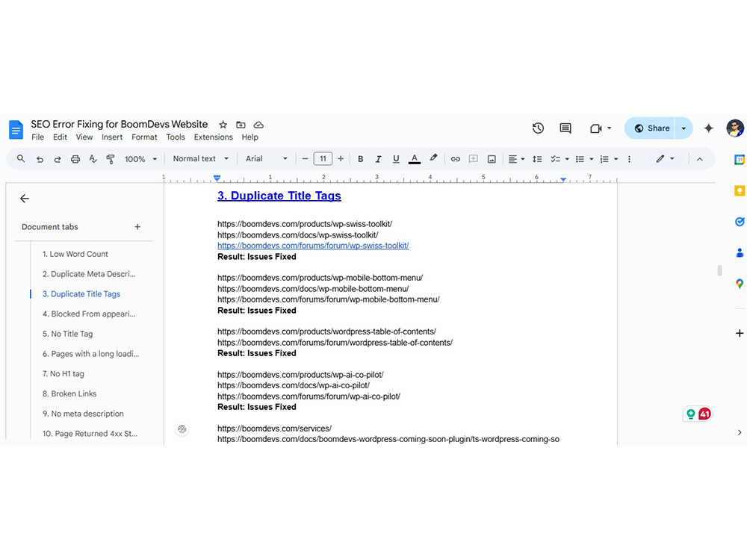The image size is (747, 560).
Task: Open Google Calendar side panel
Action: tap(739, 160)
